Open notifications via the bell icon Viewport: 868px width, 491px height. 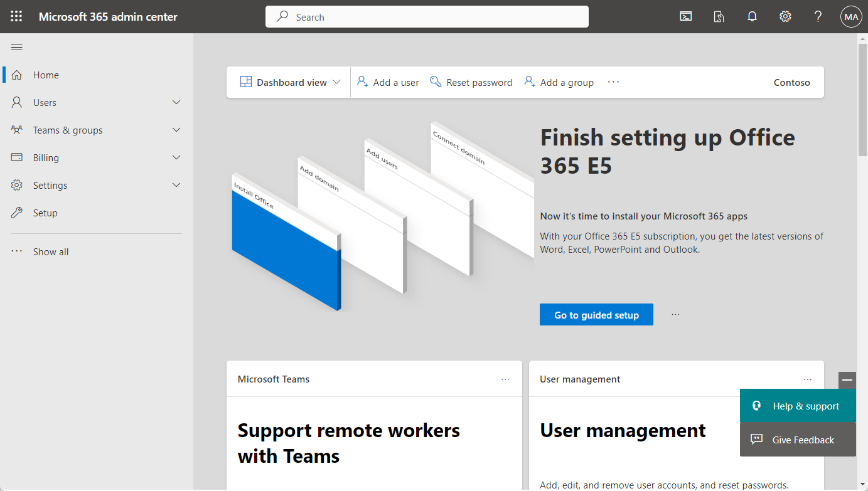tap(752, 16)
